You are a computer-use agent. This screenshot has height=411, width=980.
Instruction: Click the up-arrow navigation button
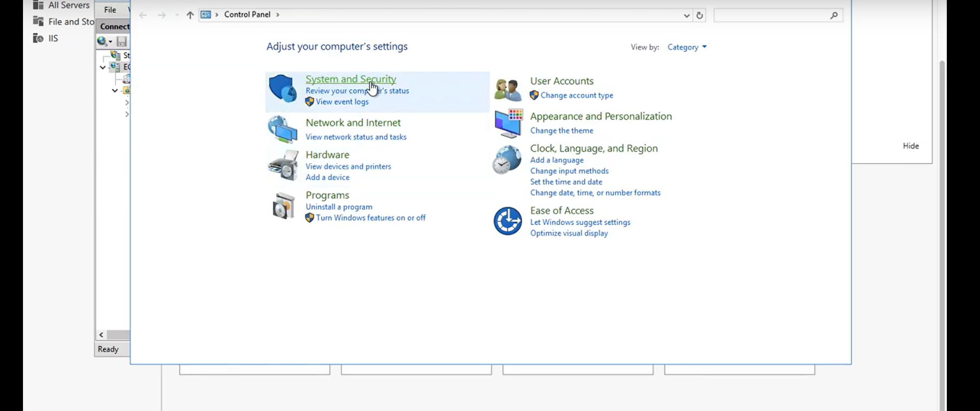coord(190,15)
